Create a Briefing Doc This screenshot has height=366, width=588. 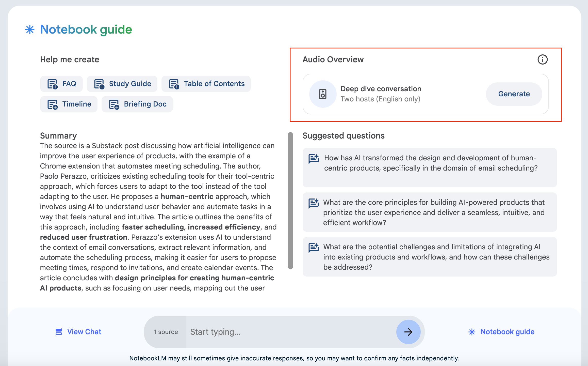click(x=137, y=104)
